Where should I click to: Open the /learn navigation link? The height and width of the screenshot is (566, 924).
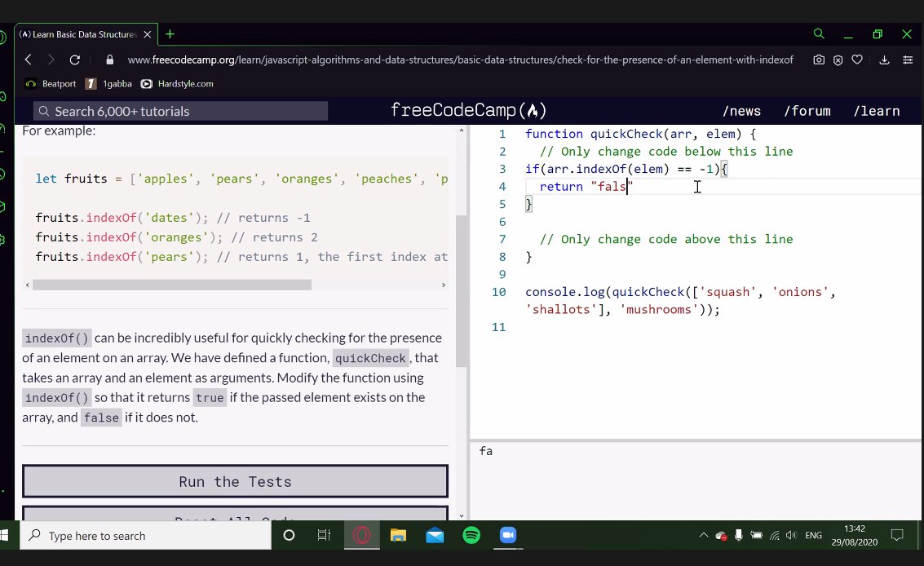click(876, 111)
